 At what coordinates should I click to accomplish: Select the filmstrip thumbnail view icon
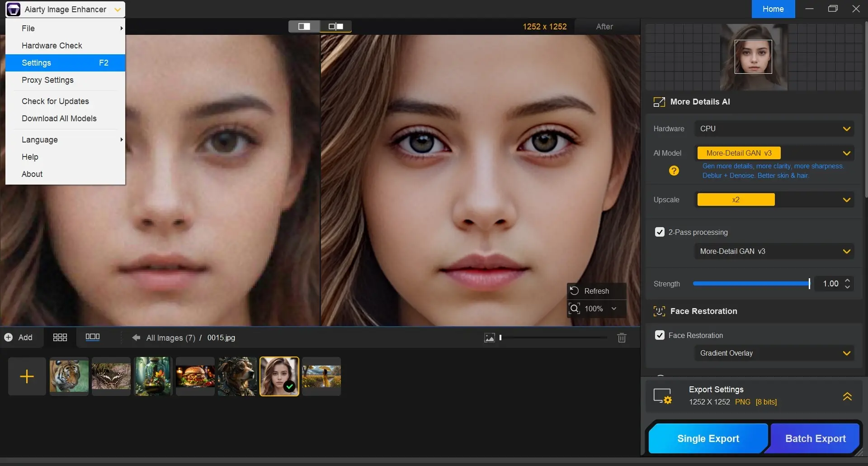(93, 337)
